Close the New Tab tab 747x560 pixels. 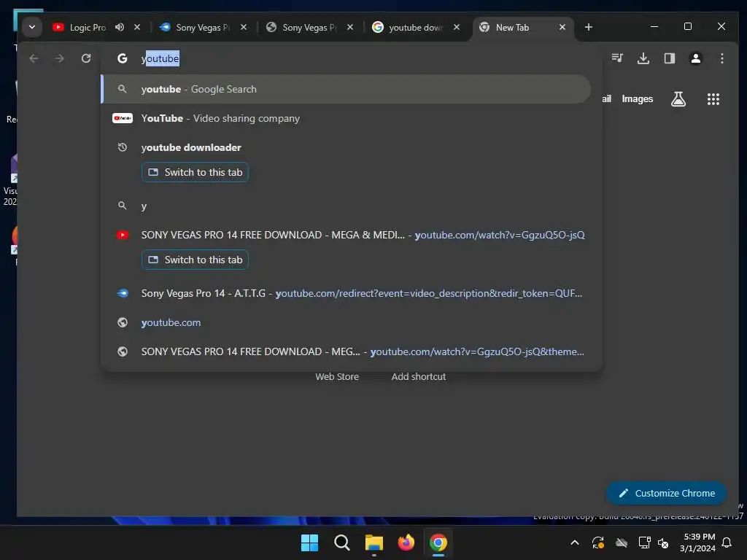pos(562,27)
